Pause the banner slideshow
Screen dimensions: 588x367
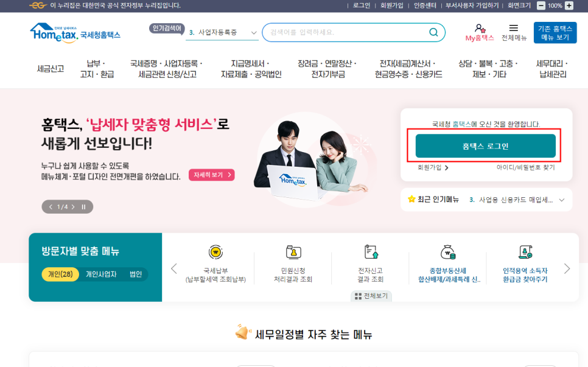(x=83, y=207)
